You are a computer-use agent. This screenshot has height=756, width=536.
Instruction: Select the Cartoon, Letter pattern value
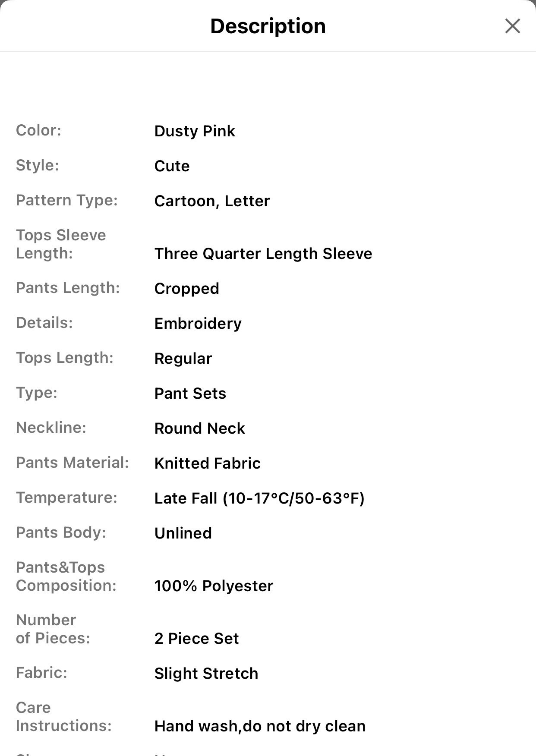point(212,201)
